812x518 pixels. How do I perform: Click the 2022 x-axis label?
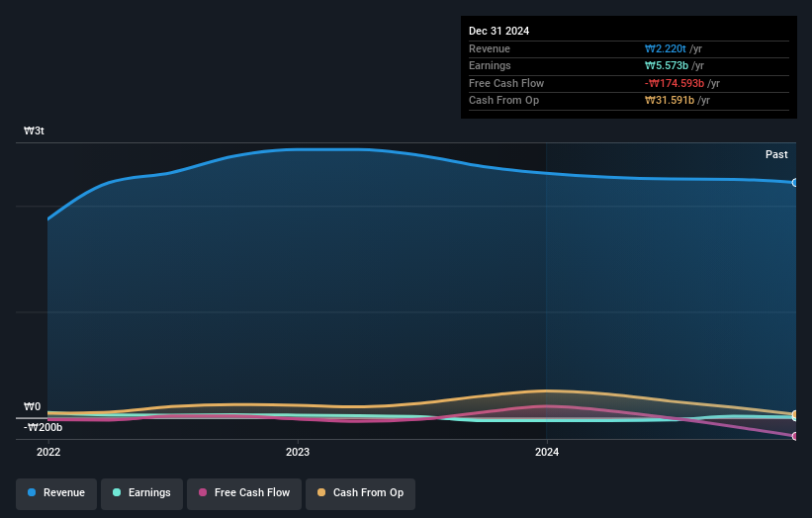coord(48,453)
